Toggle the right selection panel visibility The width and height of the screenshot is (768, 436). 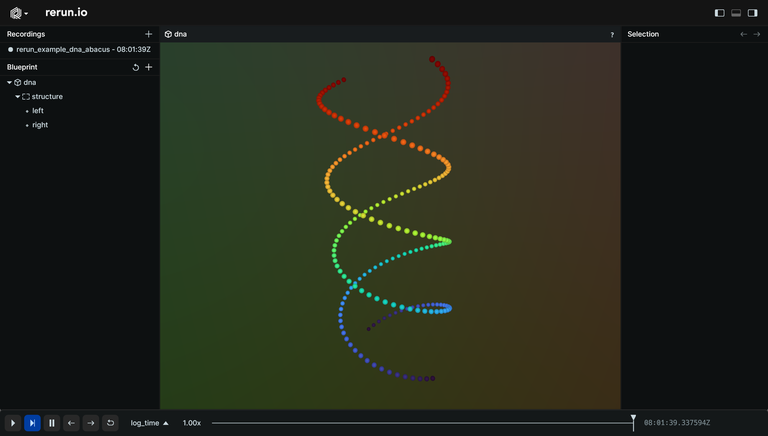click(x=753, y=13)
